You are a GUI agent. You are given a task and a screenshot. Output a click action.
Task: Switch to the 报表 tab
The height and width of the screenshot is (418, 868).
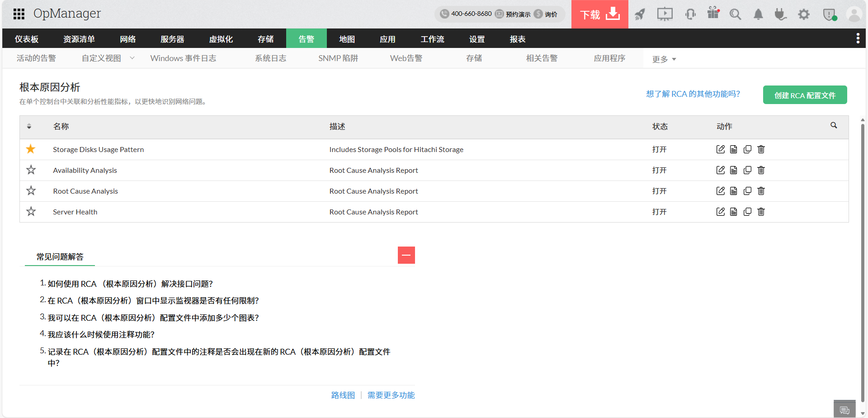point(517,39)
